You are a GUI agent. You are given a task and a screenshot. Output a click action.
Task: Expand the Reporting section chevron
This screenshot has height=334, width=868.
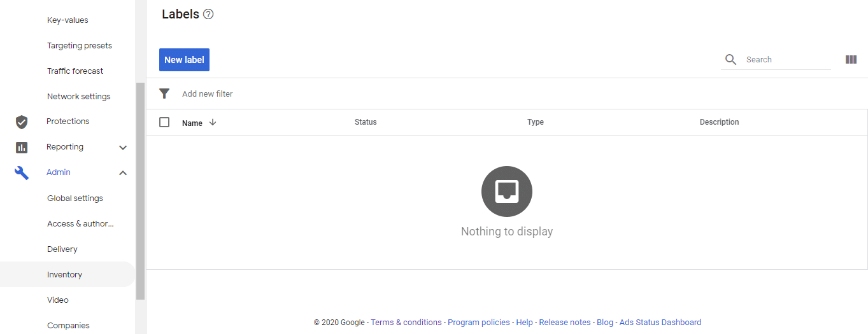tap(123, 148)
